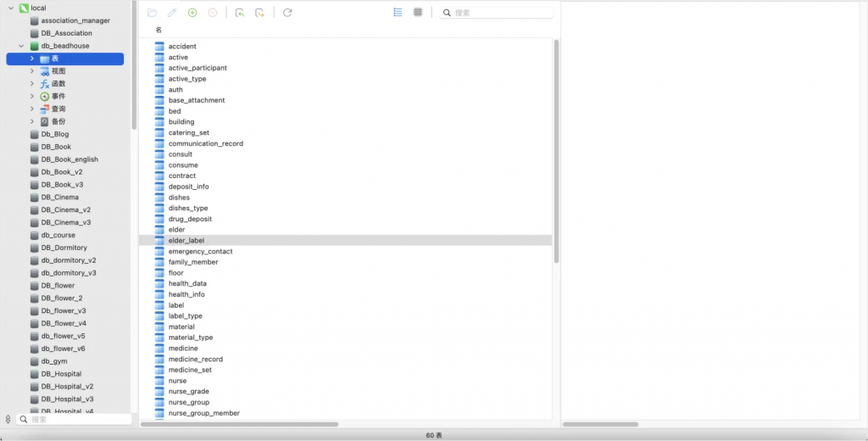Select the 备份 (Backup) tree item

[x=58, y=121]
